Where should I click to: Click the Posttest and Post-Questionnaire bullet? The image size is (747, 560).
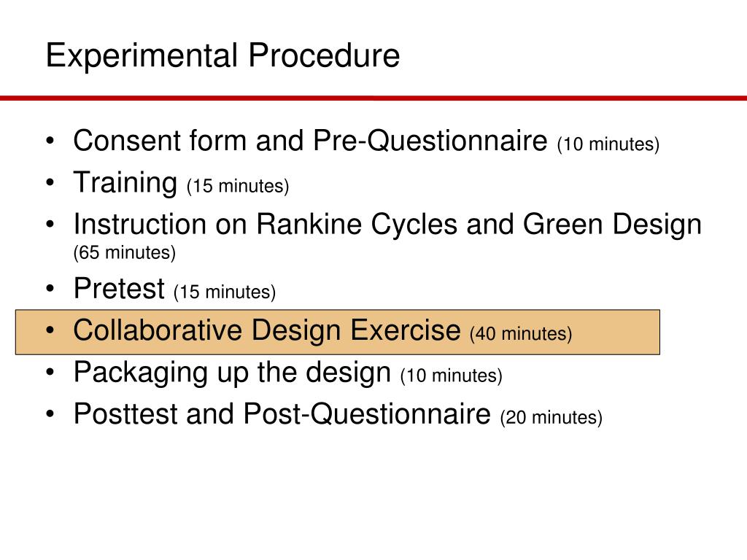click(338, 414)
